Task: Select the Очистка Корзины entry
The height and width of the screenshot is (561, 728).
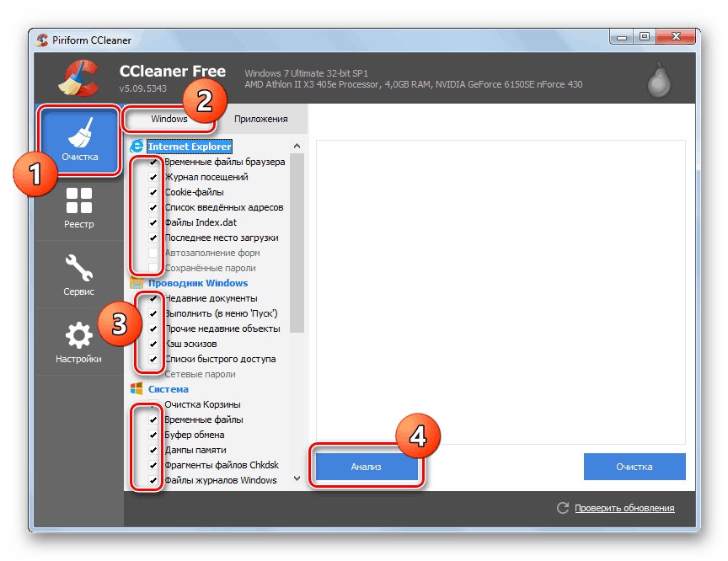Action: click(x=202, y=404)
